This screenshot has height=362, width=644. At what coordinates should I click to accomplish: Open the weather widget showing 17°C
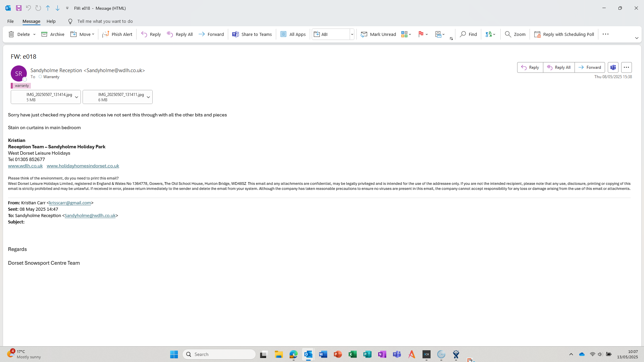click(x=24, y=354)
